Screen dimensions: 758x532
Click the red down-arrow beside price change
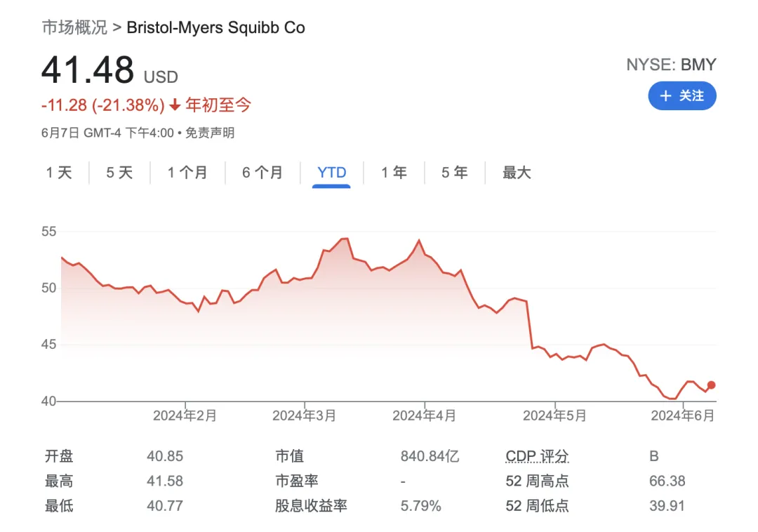point(175,106)
